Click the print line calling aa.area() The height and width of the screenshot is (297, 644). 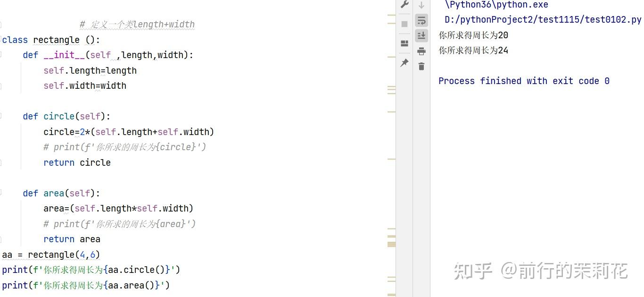(86, 285)
